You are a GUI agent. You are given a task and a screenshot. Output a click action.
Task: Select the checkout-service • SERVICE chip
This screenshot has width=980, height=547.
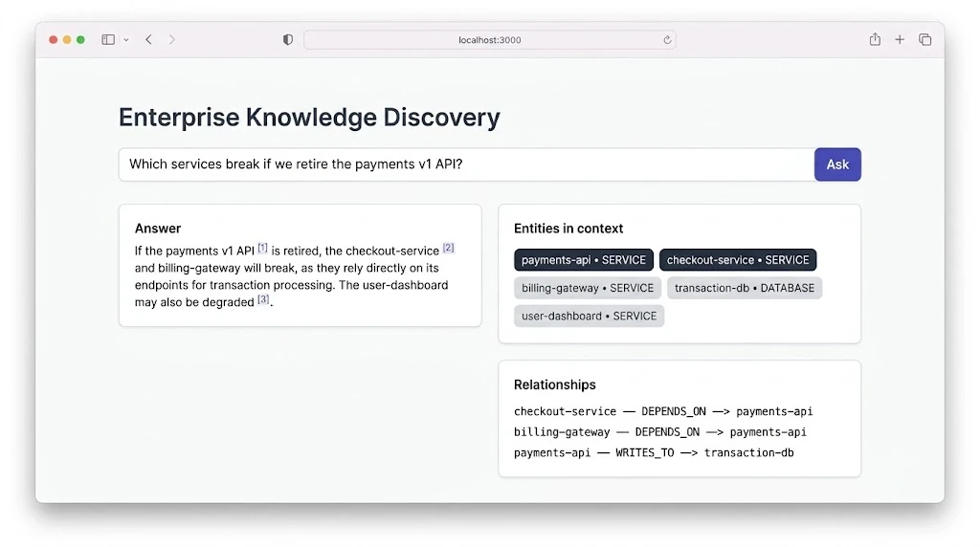click(x=738, y=260)
